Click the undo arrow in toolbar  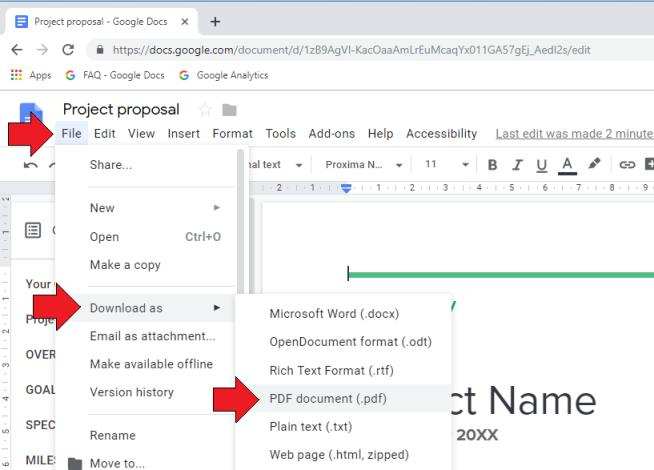tap(31, 165)
